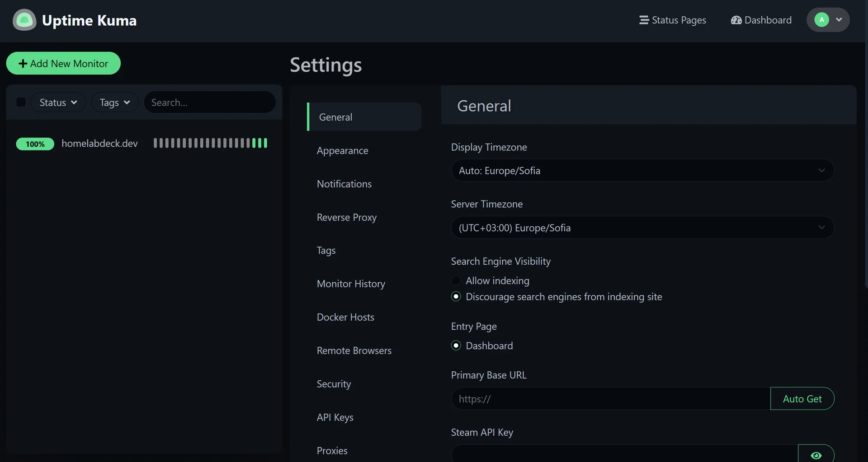This screenshot has height=462, width=868.
Task: Click the Dashboard gauge icon
Action: pos(736,20)
